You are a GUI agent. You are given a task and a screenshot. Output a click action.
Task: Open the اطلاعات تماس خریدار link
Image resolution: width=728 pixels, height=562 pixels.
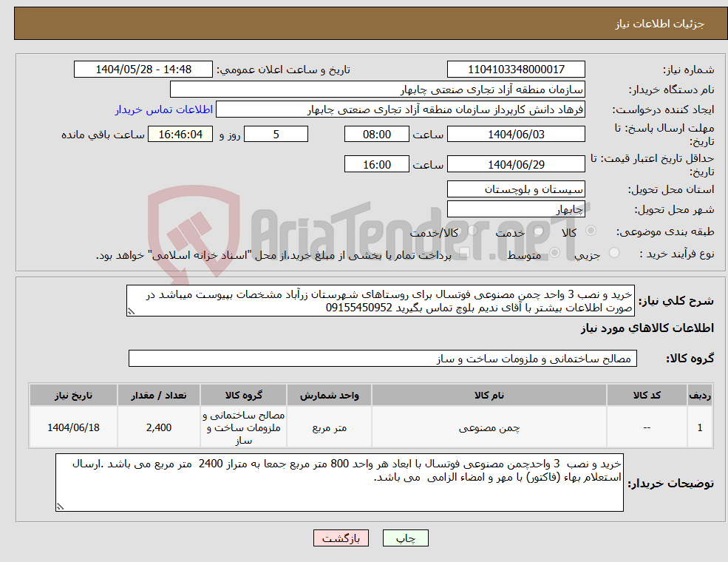pos(177,109)
